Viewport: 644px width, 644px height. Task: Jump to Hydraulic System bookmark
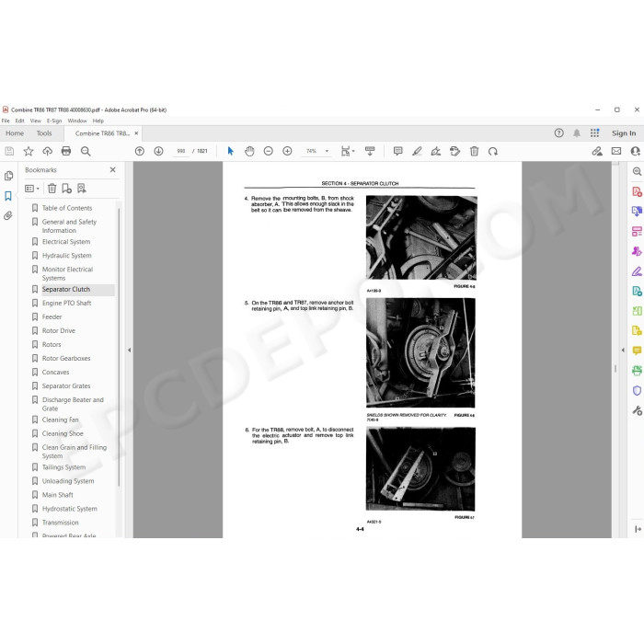(x=67, y=256)
